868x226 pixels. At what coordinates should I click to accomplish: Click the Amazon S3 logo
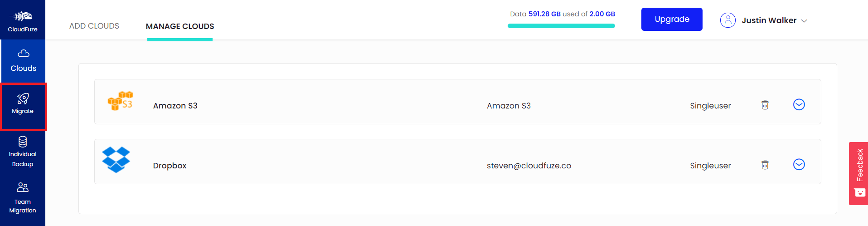point(120,101)
